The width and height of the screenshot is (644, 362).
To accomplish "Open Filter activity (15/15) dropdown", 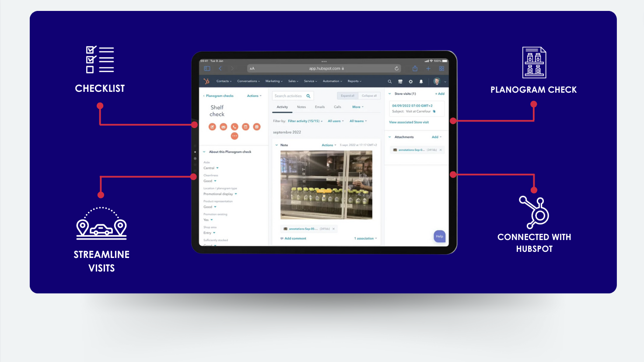I will (x=305, y=121).
